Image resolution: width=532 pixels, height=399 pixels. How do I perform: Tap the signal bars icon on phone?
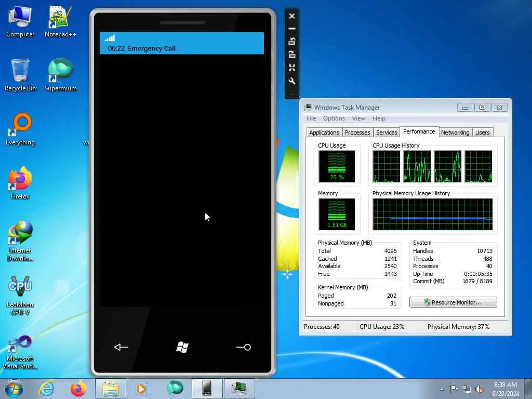pos(110,38)
